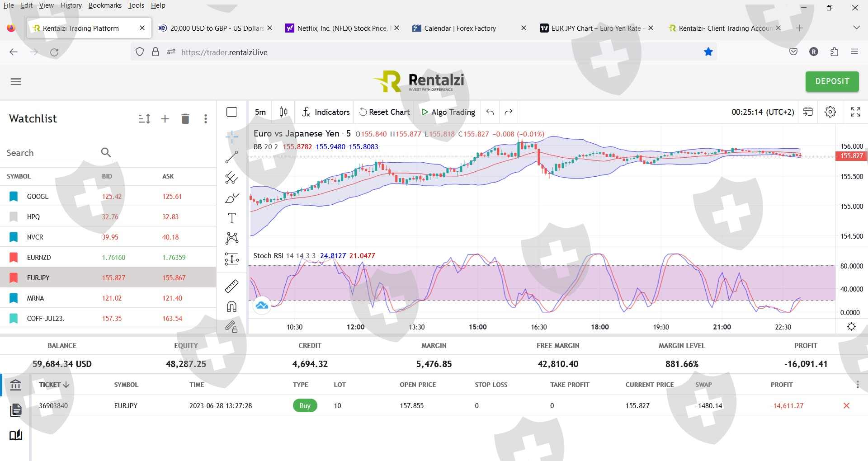
Task: Open axis settings gear below price scale
Action: [x=851, y=327]
